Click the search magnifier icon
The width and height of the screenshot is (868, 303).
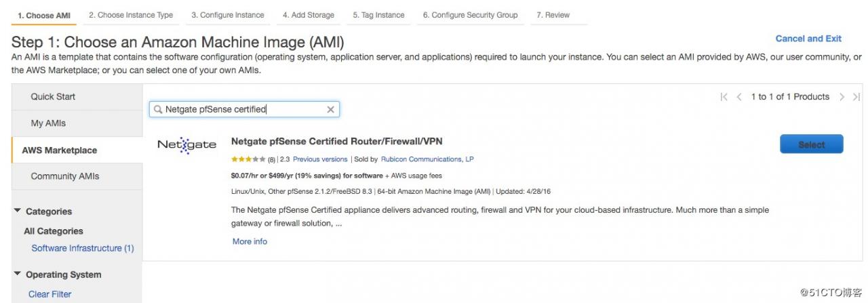(157, 109)
